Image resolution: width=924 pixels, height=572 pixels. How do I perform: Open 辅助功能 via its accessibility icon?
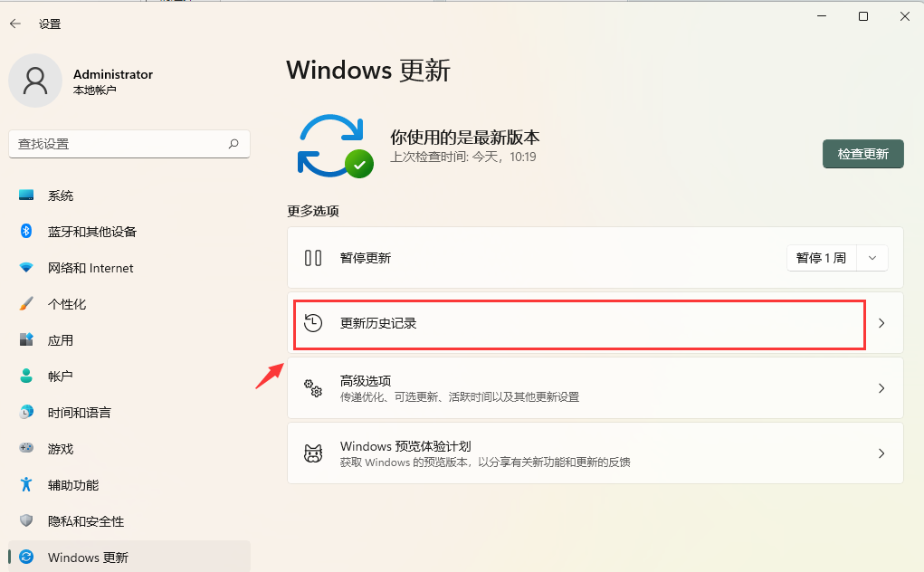coord(24,484)
